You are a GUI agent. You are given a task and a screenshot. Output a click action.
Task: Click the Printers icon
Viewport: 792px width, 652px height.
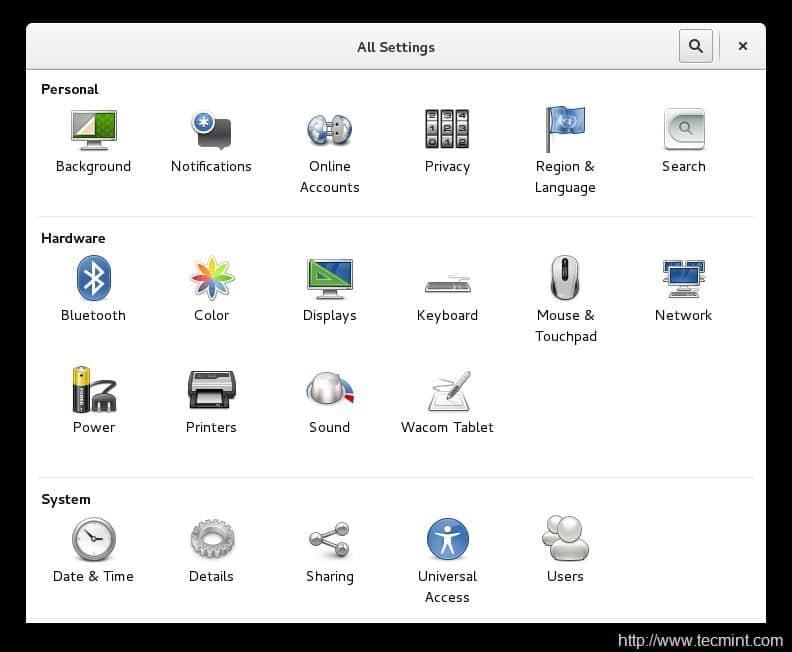[x=211, y=390]
